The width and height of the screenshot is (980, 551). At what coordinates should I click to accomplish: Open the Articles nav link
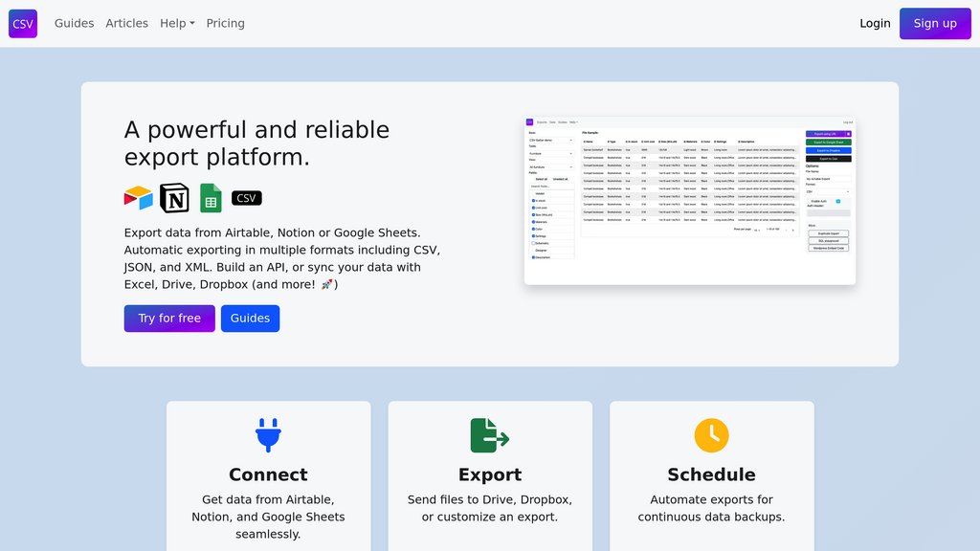pos(127,23)
